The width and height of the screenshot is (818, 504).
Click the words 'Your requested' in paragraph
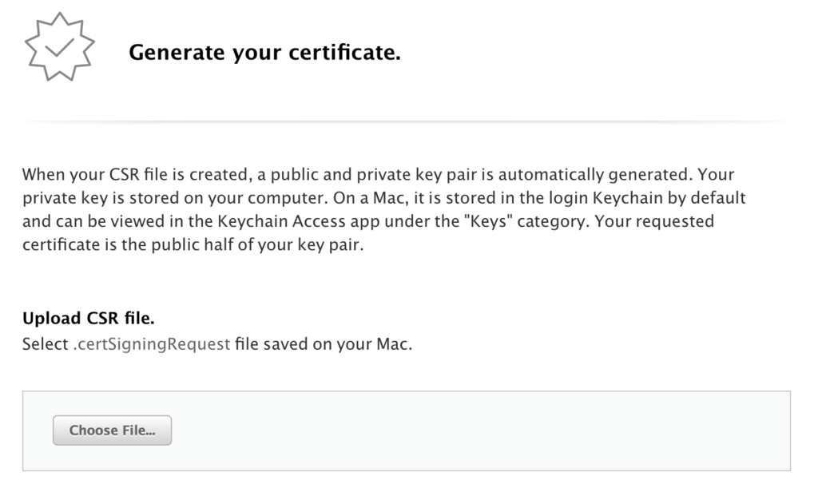(x=654, y=221)
